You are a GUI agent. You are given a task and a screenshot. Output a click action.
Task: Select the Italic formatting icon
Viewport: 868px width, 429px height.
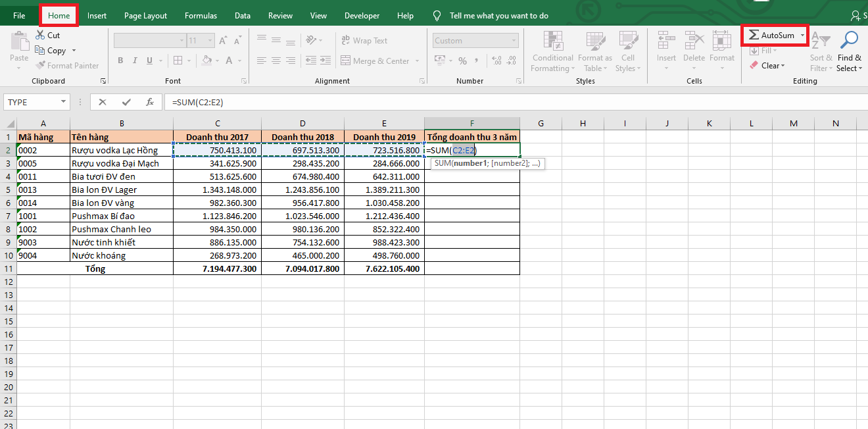[135, 61]
